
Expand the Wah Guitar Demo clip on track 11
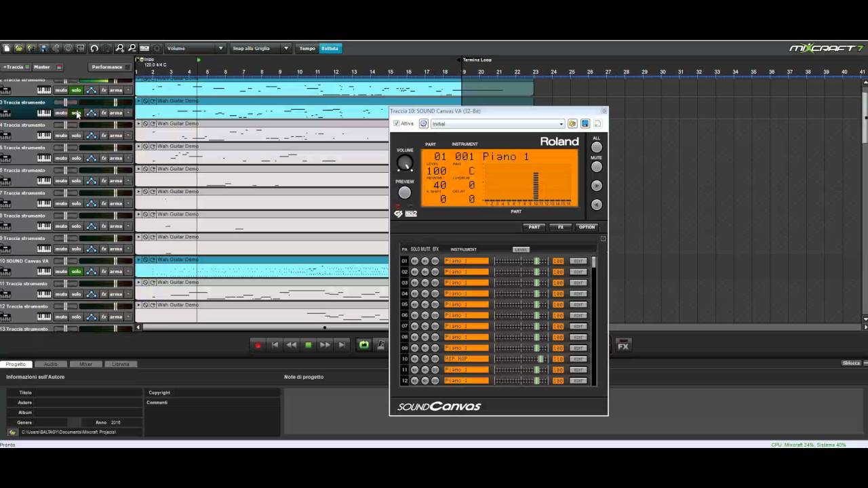click(x=139, y=282)
